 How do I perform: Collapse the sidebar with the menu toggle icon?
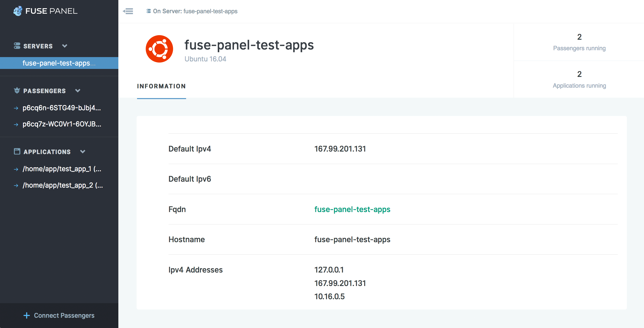pos(128,11)
